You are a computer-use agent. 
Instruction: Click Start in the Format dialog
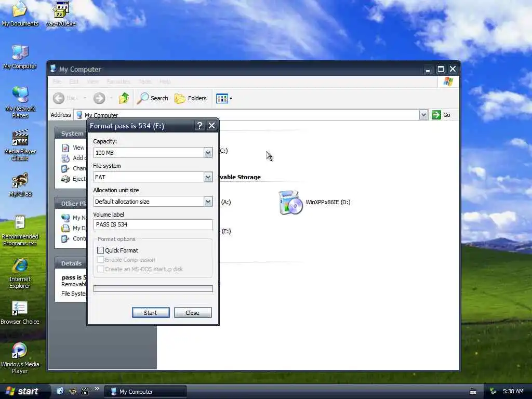click(x=151, y=313)
